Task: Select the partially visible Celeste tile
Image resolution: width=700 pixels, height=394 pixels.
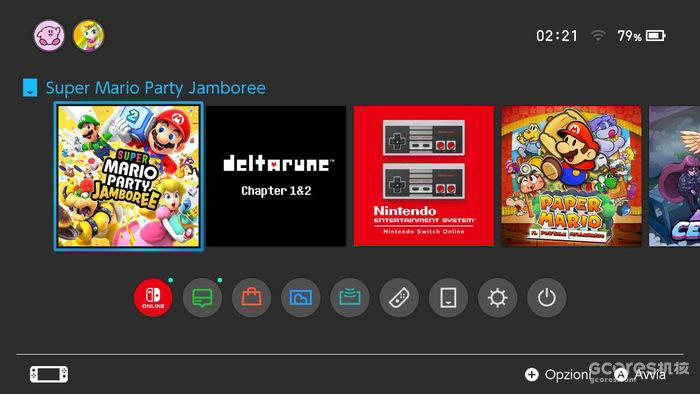Action: [675, 176]
